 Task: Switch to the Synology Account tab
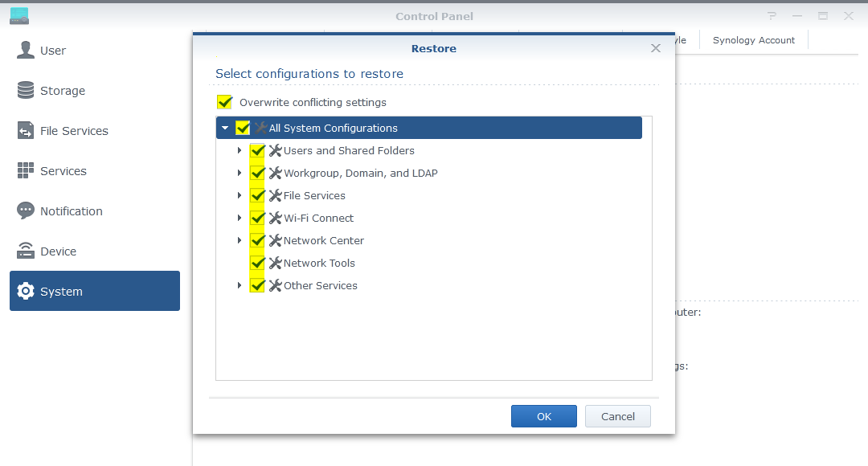click(753, 39)
